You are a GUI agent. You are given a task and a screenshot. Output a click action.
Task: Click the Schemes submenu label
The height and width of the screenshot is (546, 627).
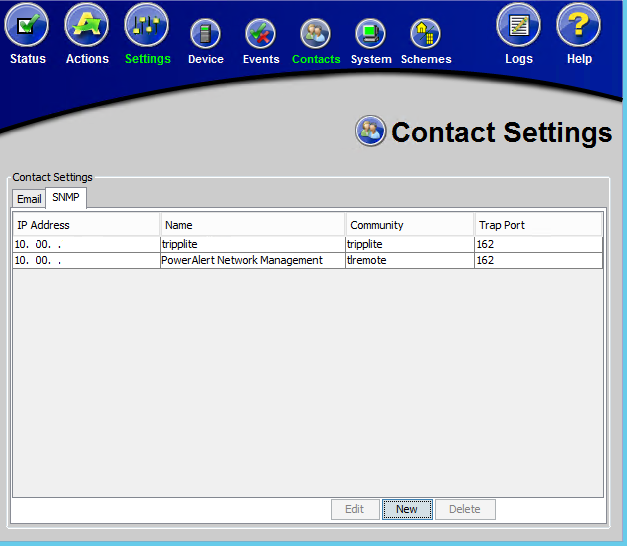[x=426, y=59]
